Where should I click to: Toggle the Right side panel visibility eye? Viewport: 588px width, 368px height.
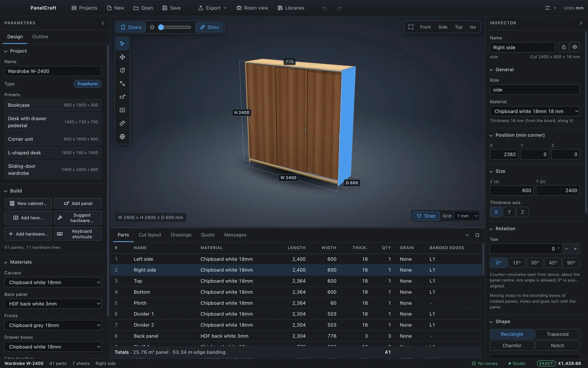pyautogui.click(x=574, y=47)
